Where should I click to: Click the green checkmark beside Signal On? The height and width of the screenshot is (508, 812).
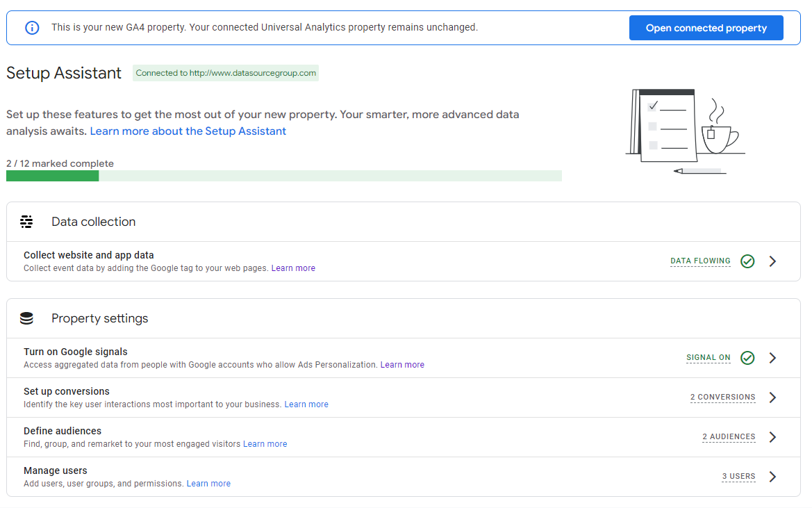click(747, 358)
